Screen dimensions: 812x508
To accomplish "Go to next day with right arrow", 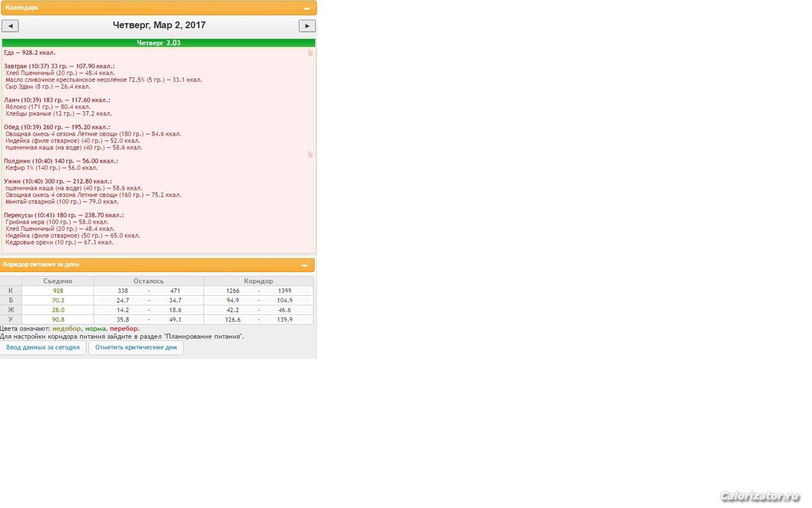I will tap(307, 26).
